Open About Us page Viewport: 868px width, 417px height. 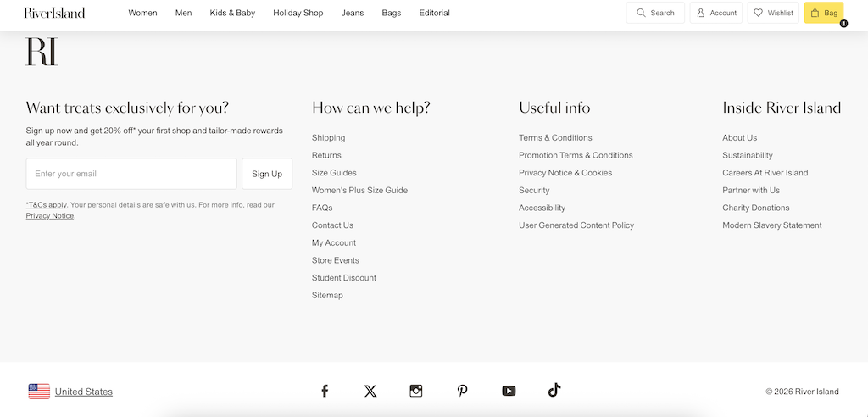tap(739, 138)
